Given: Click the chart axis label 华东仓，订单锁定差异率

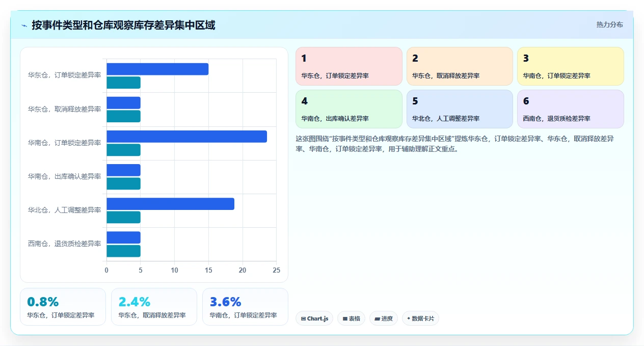Looking at the screenshot, I should (65, 75).
